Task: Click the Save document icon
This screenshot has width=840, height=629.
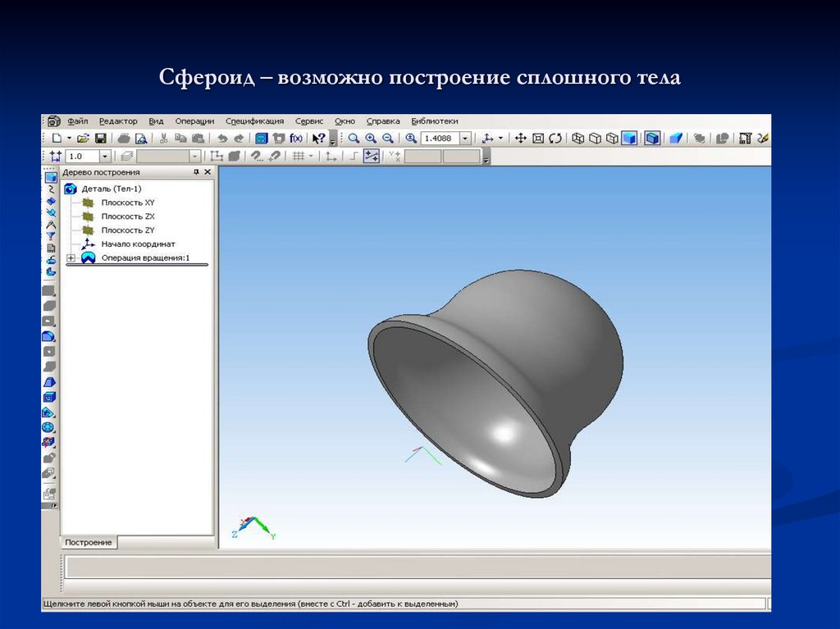Action: click(x=100, y=136)
